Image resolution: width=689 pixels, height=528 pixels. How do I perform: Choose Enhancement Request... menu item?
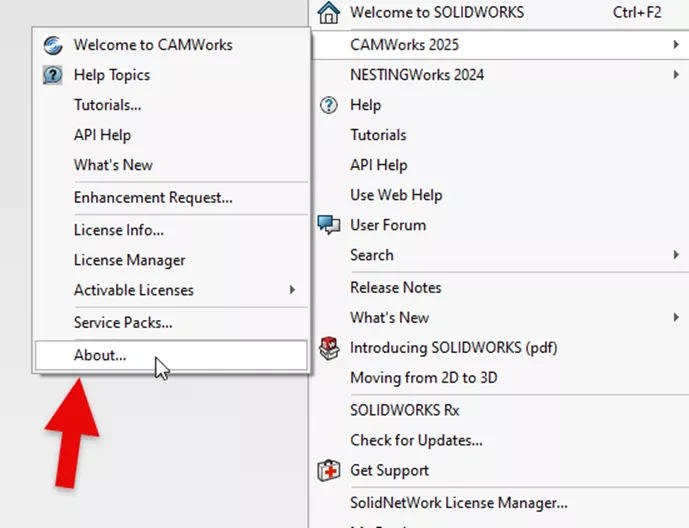point(171,197)
